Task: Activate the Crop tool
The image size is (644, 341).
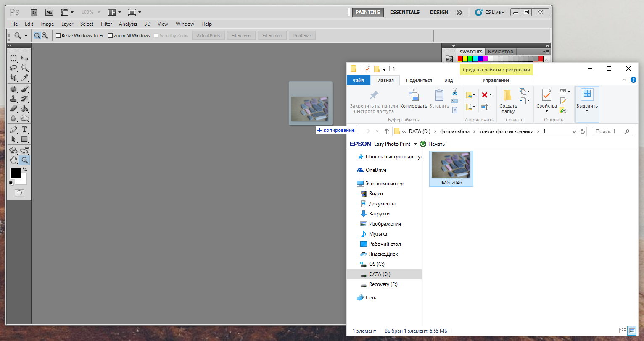Action: (13, 78)
